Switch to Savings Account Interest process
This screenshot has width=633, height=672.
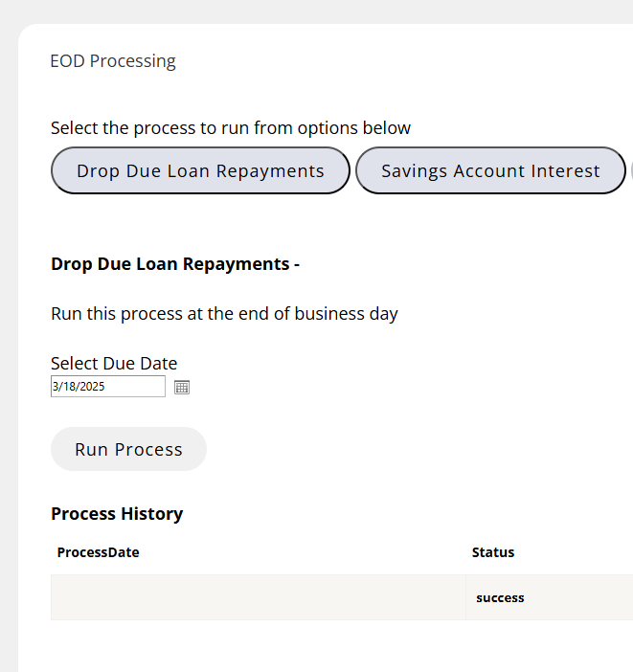[x=490, y=171]
